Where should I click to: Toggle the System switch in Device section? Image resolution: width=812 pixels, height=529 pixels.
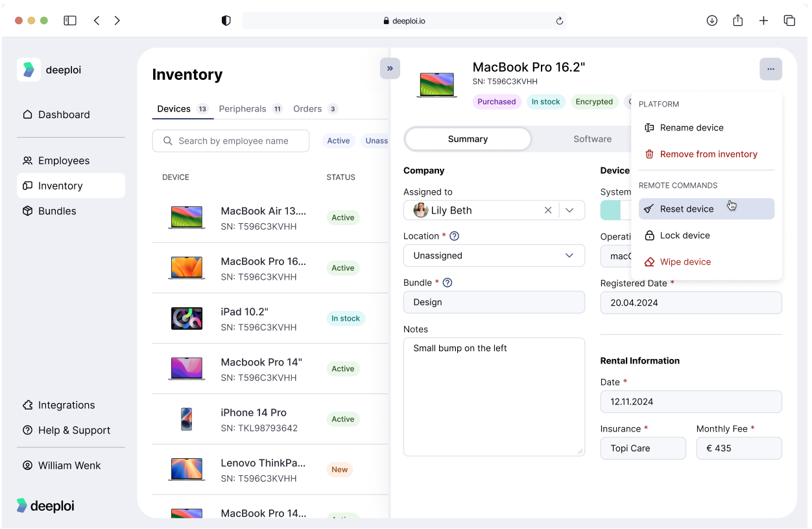pyautogui.click(x=615, y=210)
